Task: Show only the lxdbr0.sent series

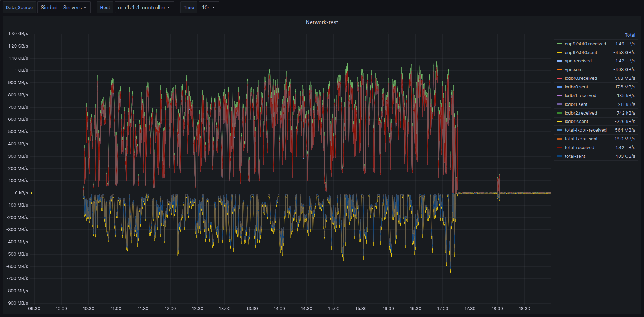Action: (576, 87)
